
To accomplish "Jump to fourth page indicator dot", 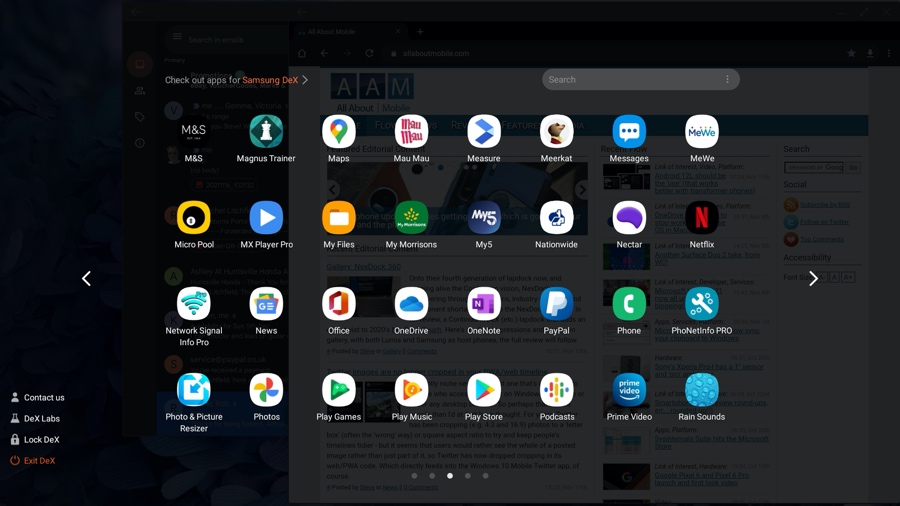I will point(468,476).
